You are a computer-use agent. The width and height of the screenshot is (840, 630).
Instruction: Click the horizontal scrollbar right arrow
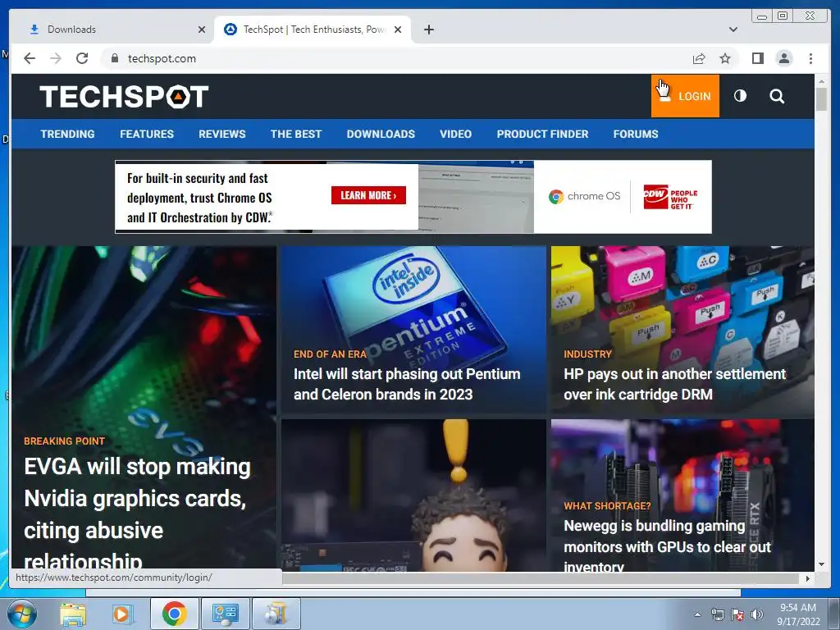click(808, 578)
